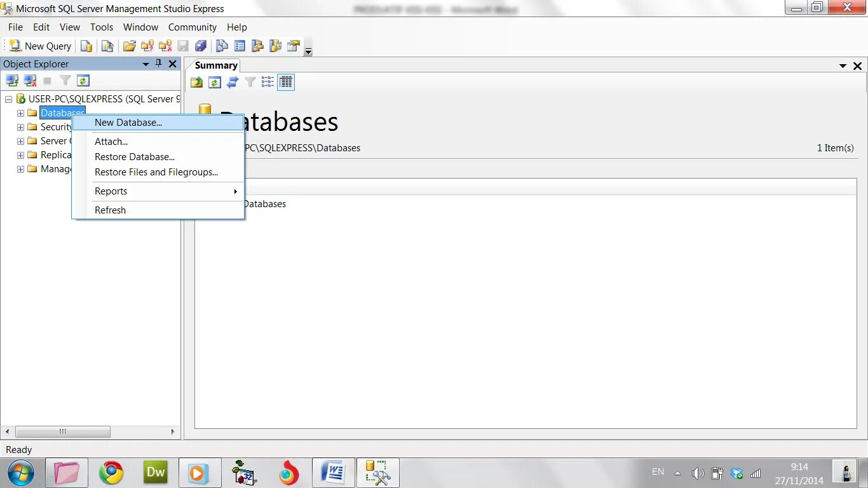The image size is (868, 488).
Task: Open Dreamweaver from taskbar
Action: (156, 473)
